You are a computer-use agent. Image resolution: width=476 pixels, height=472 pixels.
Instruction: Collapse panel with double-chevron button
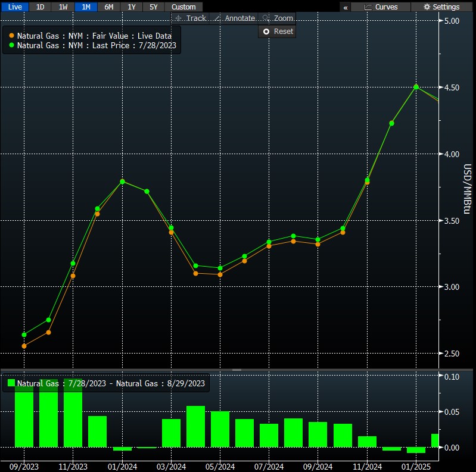[x=346, y=7]
